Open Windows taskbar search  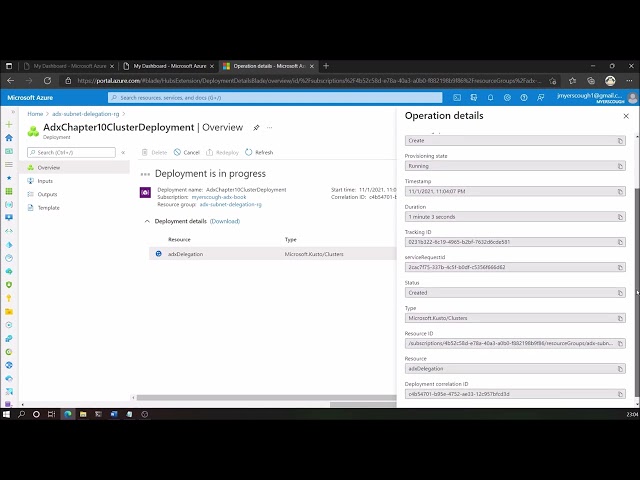click(21, 414)
